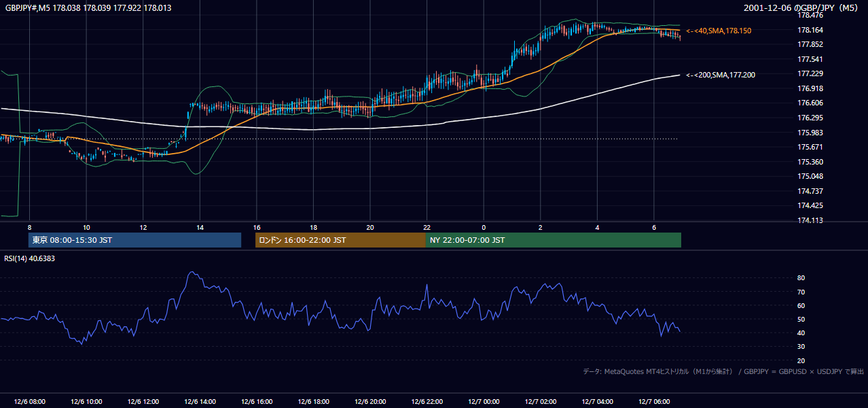Click the hour 8 tick on price chart
The width and height of the screenshot is (868, 408).
click(x=29, y=227)
